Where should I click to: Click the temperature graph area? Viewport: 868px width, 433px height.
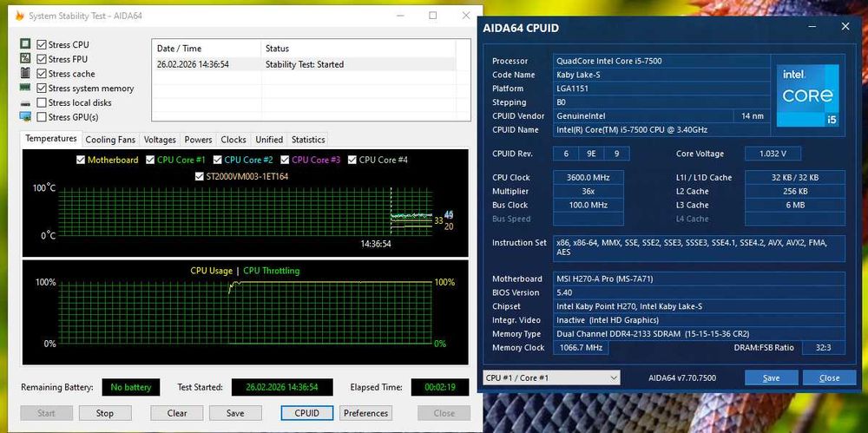click(245, 212)
